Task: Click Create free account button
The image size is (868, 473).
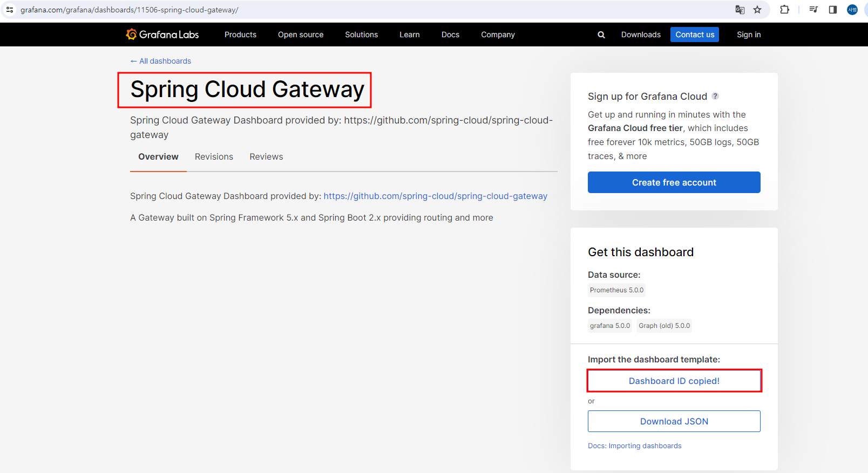Action: tap(674, 182)
